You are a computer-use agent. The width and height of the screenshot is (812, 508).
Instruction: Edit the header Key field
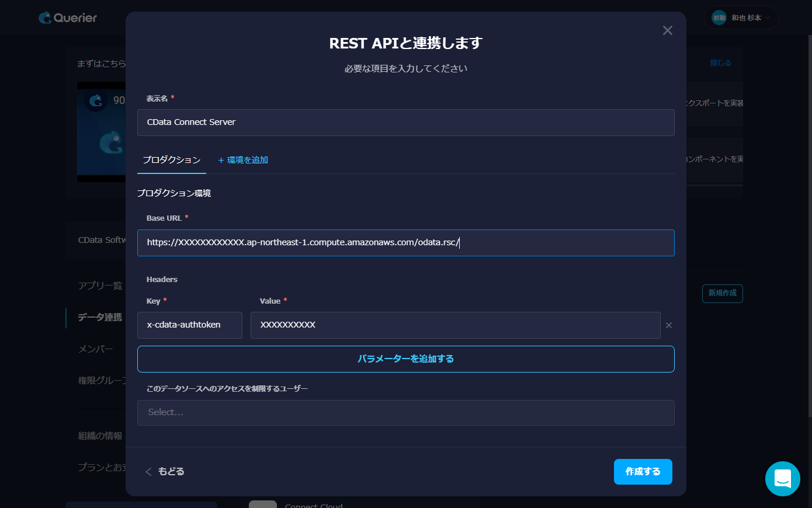click(x=190, y=325)
